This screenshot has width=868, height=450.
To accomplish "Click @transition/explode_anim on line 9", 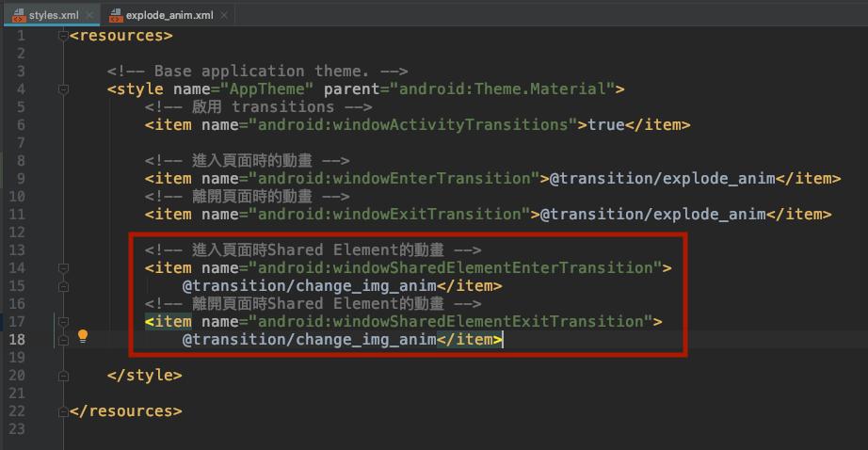I will pos(663,179).
